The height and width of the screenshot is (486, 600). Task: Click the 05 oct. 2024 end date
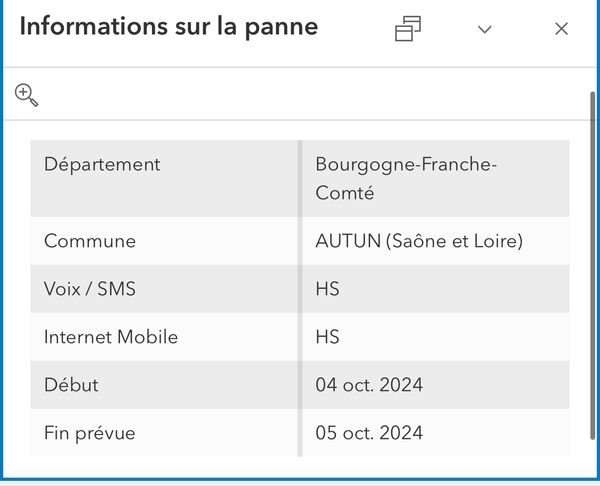tap(369, 433)
